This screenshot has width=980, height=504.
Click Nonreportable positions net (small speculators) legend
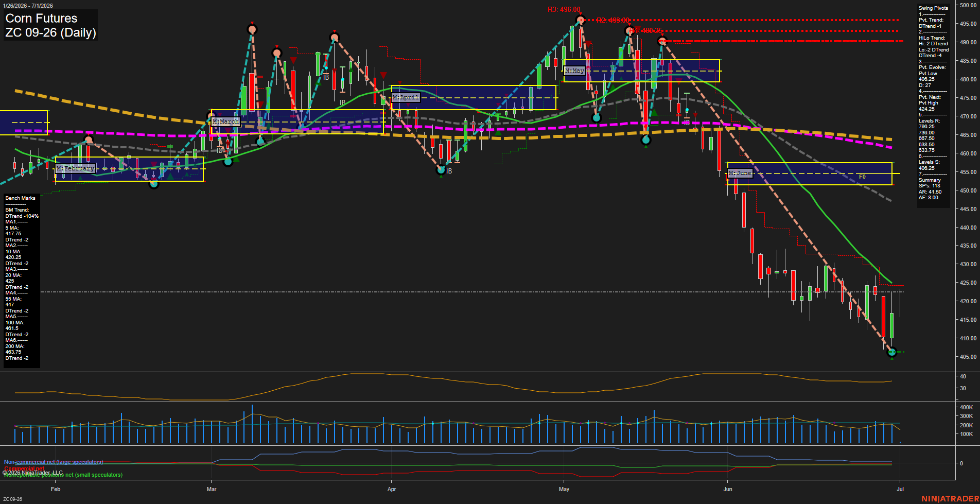pyautogui.click(x=63, y=475)
